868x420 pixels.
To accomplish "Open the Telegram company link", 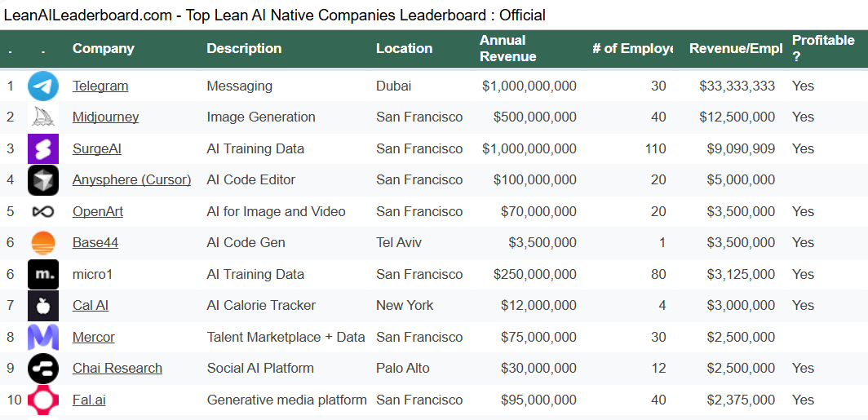I will 100,86.
